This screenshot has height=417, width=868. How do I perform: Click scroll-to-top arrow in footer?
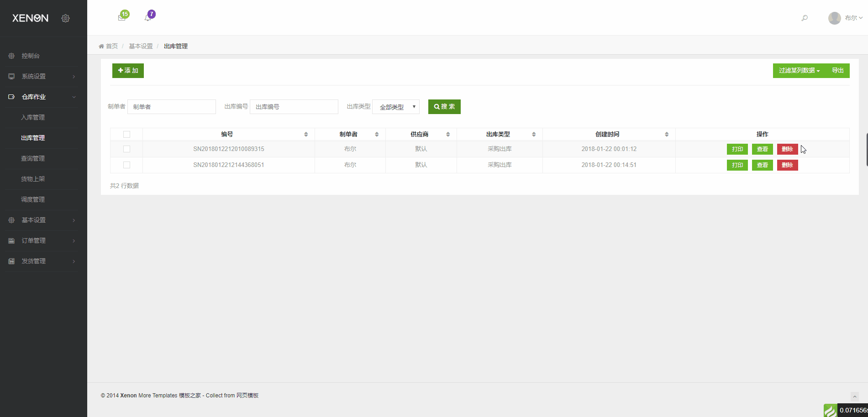click(855, 396)
